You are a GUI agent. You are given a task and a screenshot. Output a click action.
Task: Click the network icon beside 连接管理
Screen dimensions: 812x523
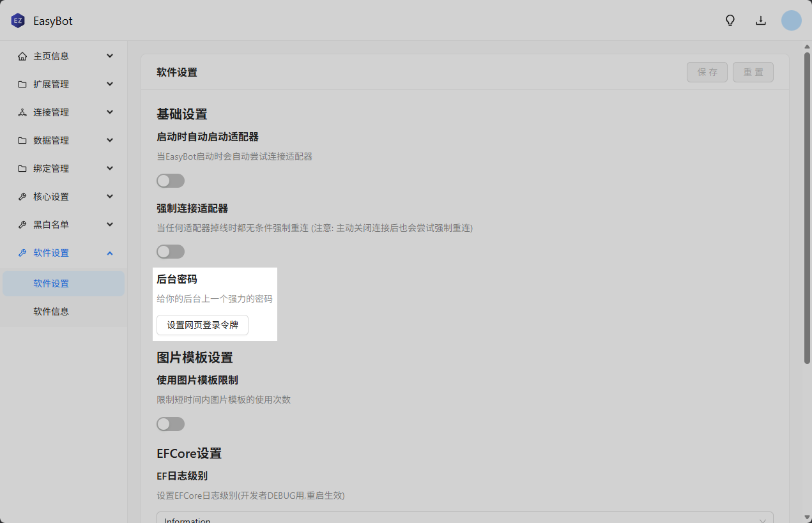pyautogui.click(x=22, y=112)
